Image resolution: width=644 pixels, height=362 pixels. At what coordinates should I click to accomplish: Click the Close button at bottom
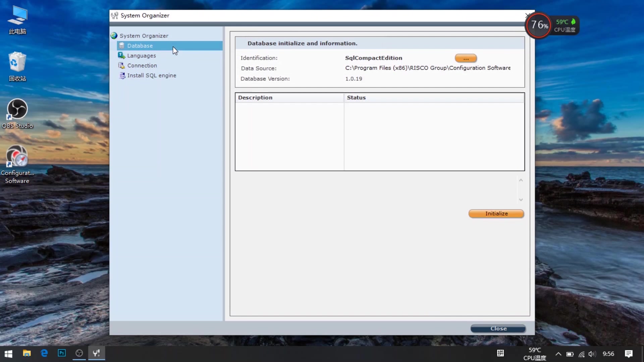498,328
